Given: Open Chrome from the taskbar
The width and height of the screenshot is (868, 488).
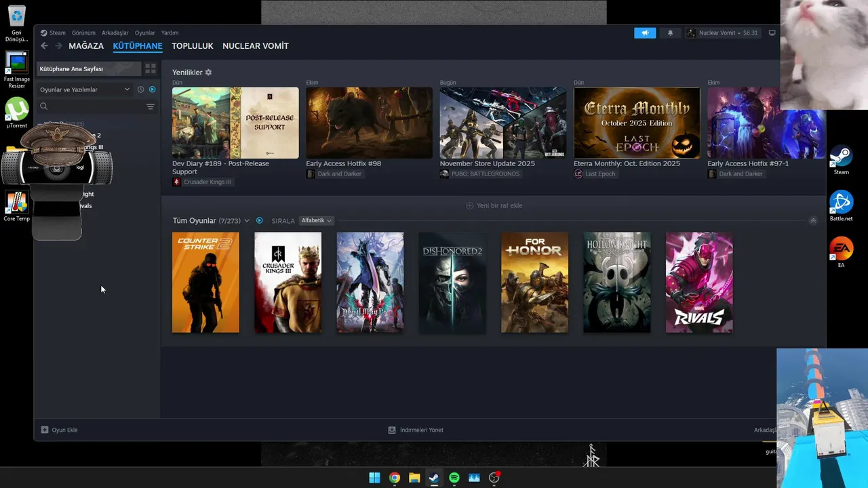Looking at the screenshot, I should [x=394, y=478].
